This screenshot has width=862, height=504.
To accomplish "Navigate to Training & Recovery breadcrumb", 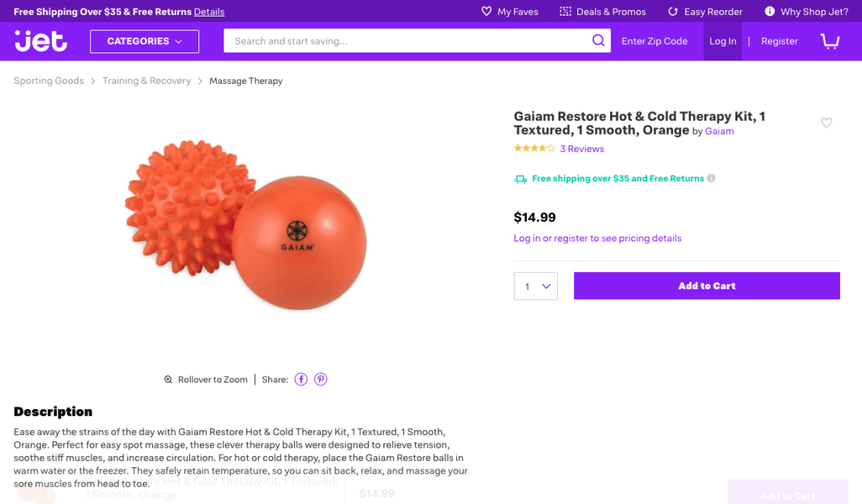I will pos(146,80).
